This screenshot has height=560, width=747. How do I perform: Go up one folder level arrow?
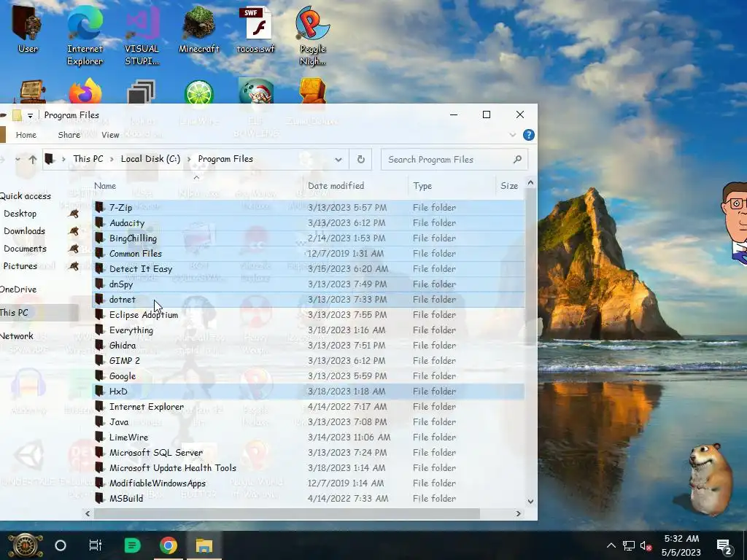[32, 159]
